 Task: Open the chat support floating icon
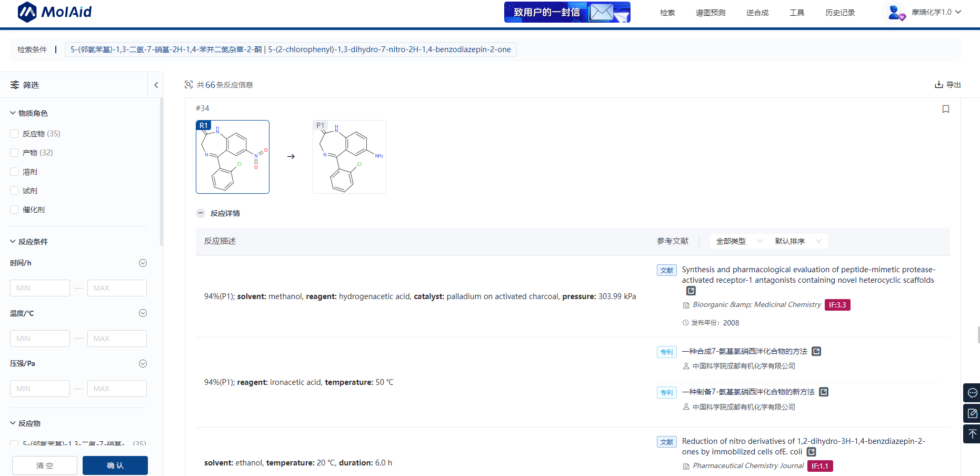(972, 393)
